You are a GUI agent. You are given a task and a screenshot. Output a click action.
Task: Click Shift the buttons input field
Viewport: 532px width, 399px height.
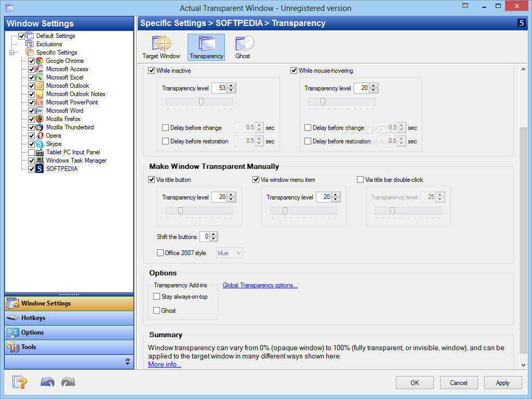[x=205, y=236]
